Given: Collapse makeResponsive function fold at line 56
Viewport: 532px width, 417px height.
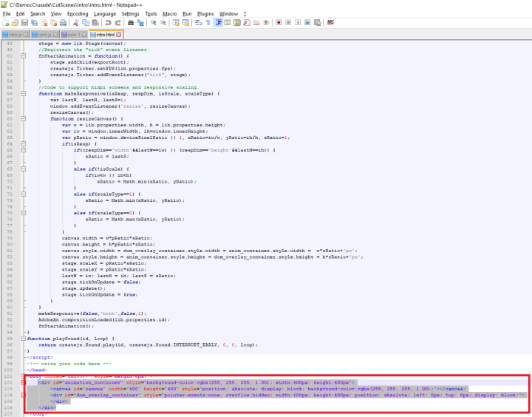Looking at the screenshot, I should pos(24,93).
